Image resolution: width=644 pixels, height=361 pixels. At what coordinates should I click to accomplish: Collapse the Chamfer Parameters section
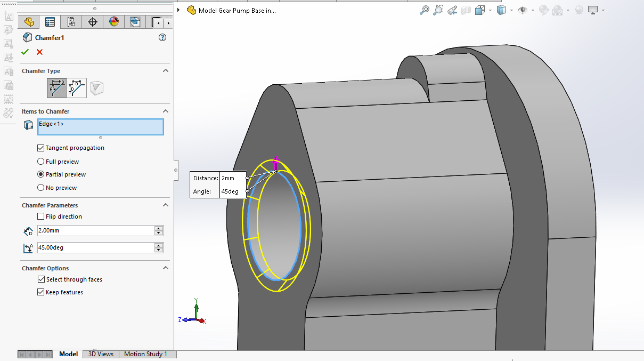[x=166, y=205]
